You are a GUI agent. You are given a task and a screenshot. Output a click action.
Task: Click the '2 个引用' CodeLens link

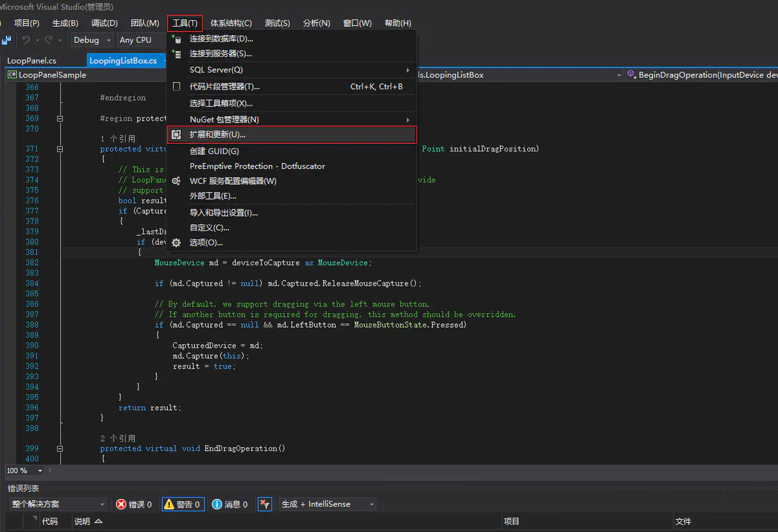pos(118,439)
